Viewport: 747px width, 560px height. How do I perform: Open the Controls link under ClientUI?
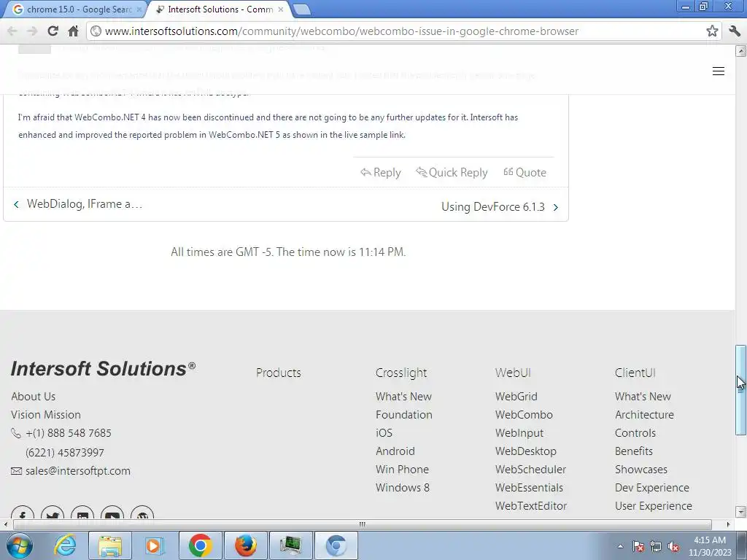click(635, 433)
